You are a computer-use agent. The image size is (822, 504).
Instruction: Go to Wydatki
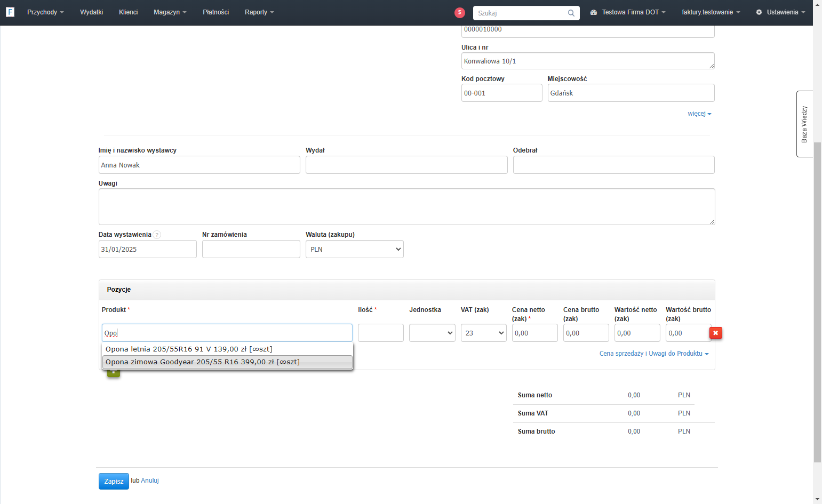point(92,12)
